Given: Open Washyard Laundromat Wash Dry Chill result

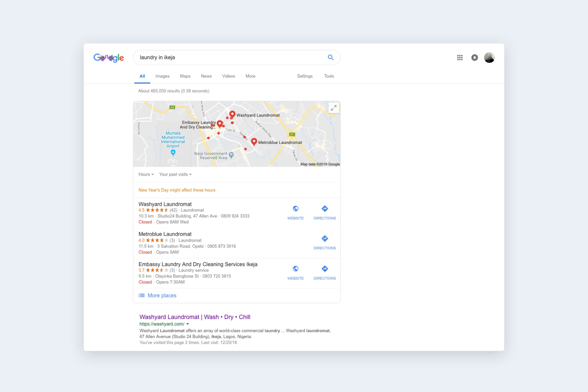Looking at the screenshot, I should click(x=195, y=317).
